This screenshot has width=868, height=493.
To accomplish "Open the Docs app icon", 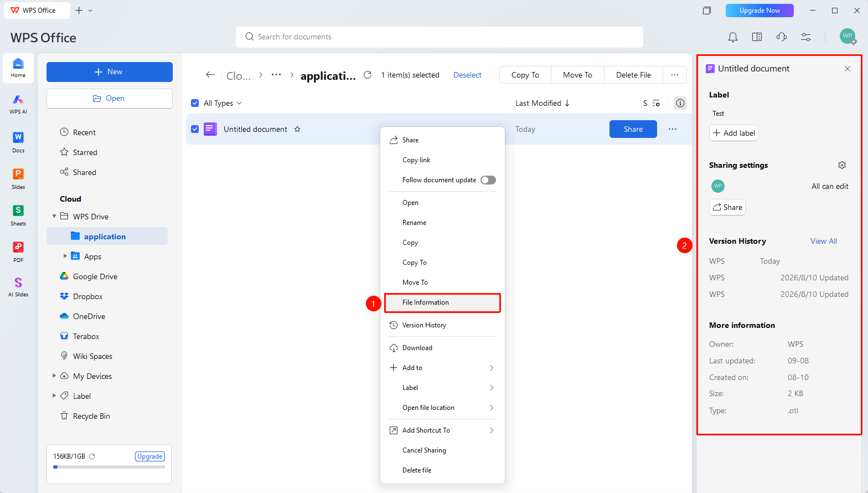I will (x=18, y=141).
